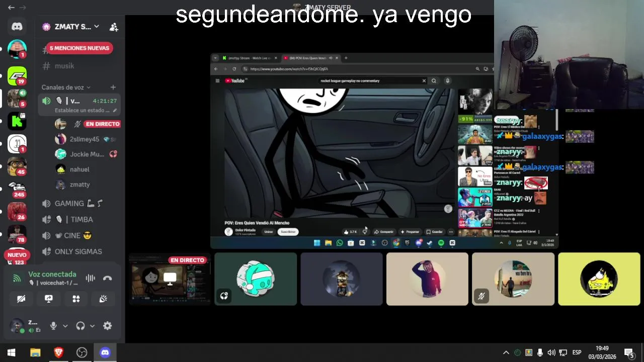Viewport: 644px width, 362px height.
Task: Edit voice channel status pencil icon
Action: pyautogui.click(x=115, y=110)
